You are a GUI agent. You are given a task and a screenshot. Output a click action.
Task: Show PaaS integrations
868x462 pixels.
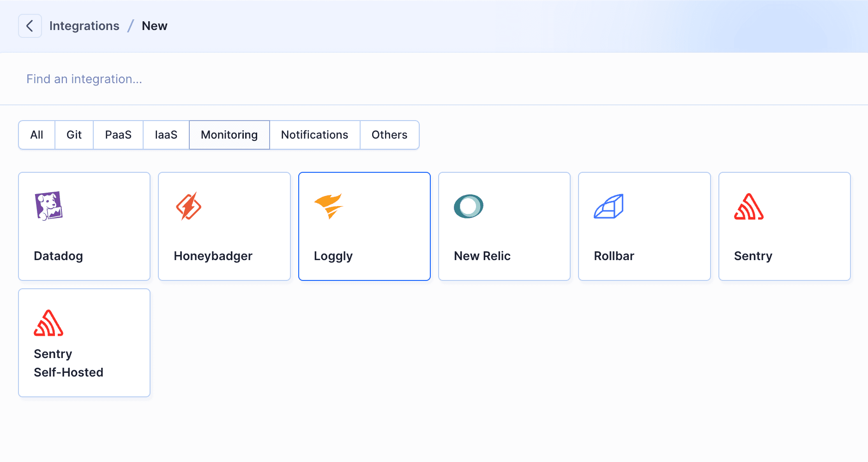click(118, 135)
